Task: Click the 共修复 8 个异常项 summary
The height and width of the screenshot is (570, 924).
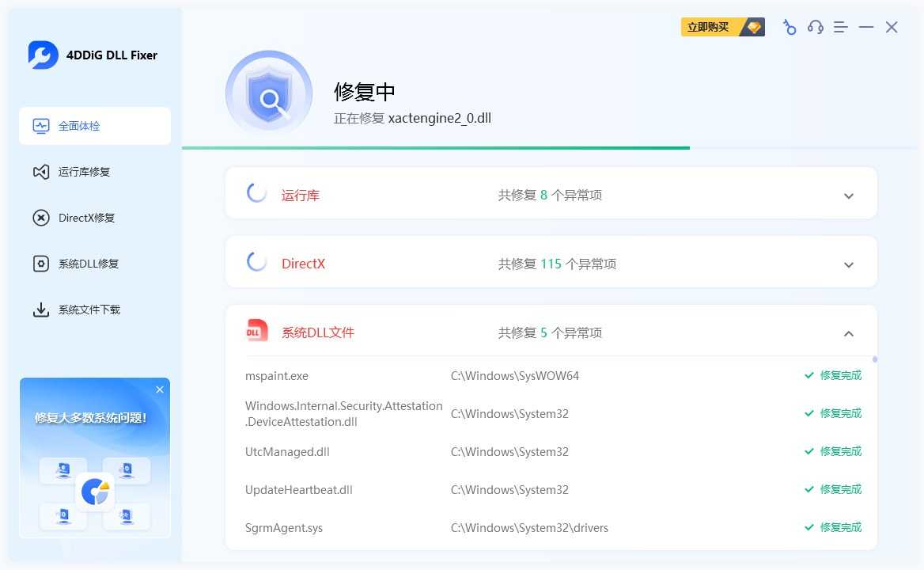Action: pyautogui.click(x=550, y=195)
